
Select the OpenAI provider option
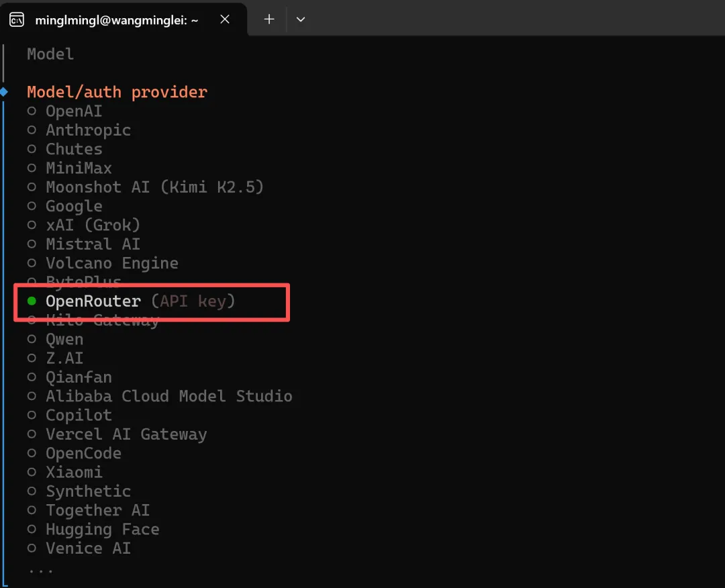tap(64, 111)
